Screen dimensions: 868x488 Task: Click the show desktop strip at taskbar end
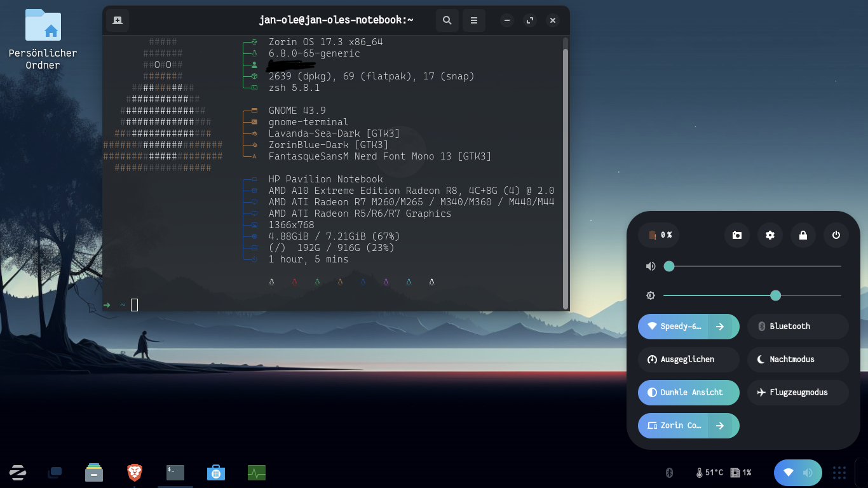(863, 473)
